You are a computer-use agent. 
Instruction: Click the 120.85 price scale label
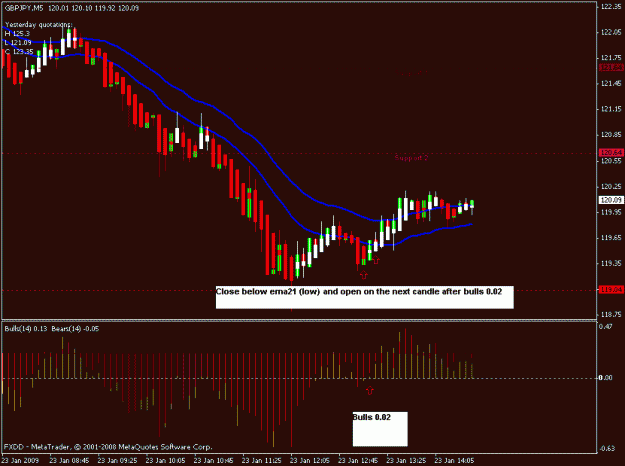tap(611, 135)
